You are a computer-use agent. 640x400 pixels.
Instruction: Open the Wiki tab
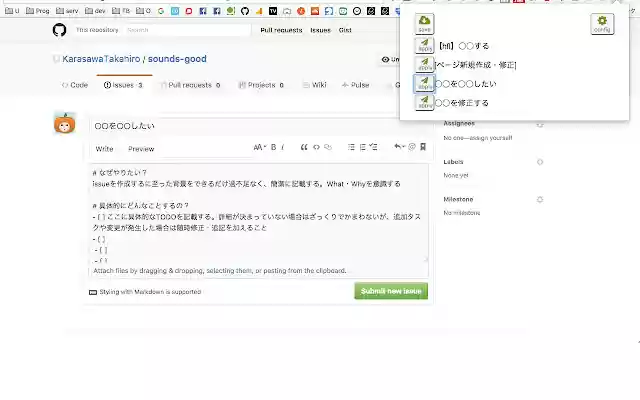315,85
